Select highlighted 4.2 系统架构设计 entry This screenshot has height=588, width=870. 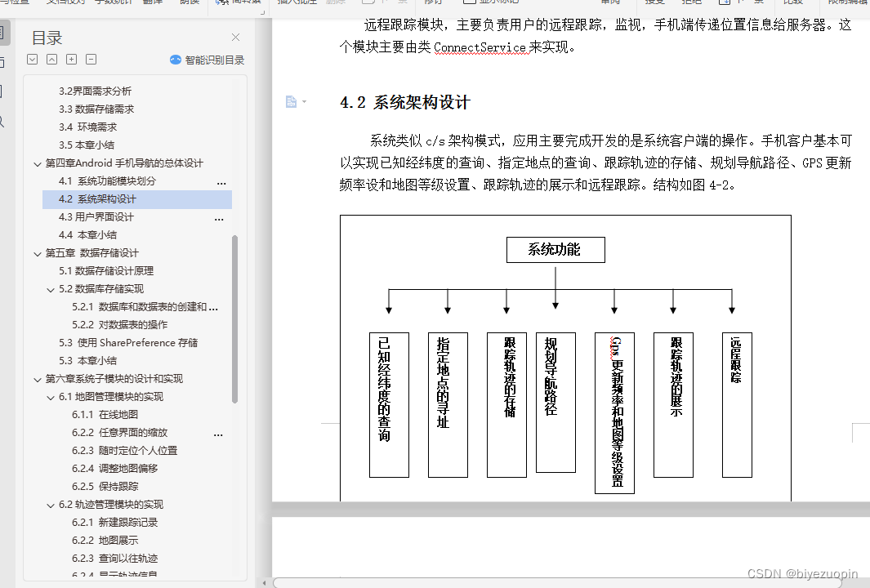[137, 199]
